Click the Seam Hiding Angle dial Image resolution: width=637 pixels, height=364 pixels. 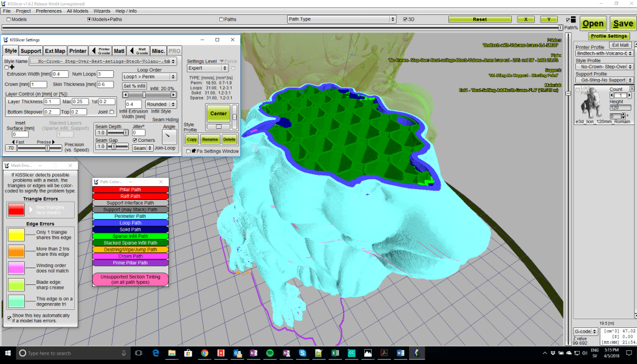(x=169, y=136)
